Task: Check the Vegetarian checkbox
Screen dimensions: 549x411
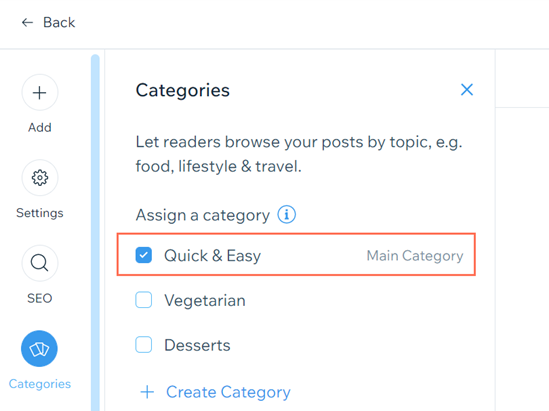Action: pyautogui.click(x=144, y=300)
